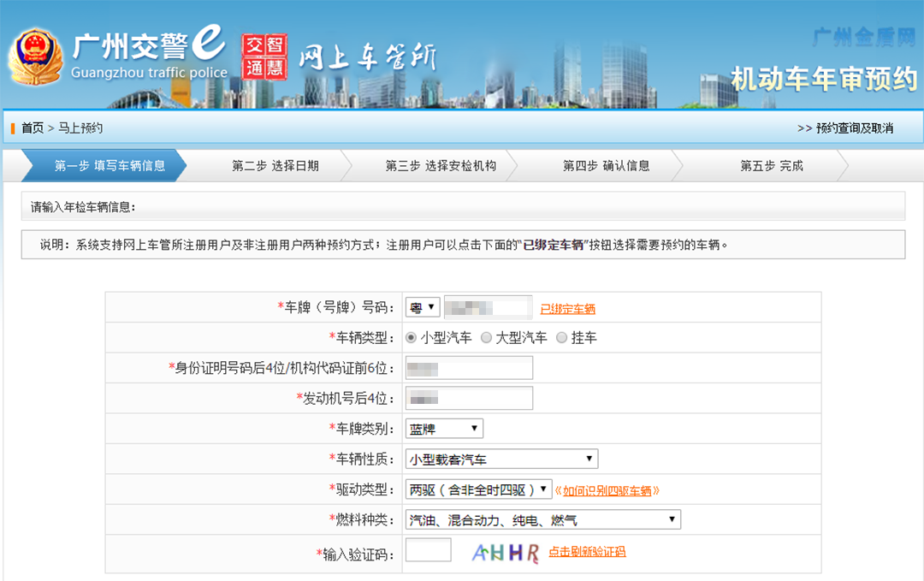The height and width of the screenshot is (581, 924).
Task: Click the captcha image AHHR
Action: (x=506, y=553)
